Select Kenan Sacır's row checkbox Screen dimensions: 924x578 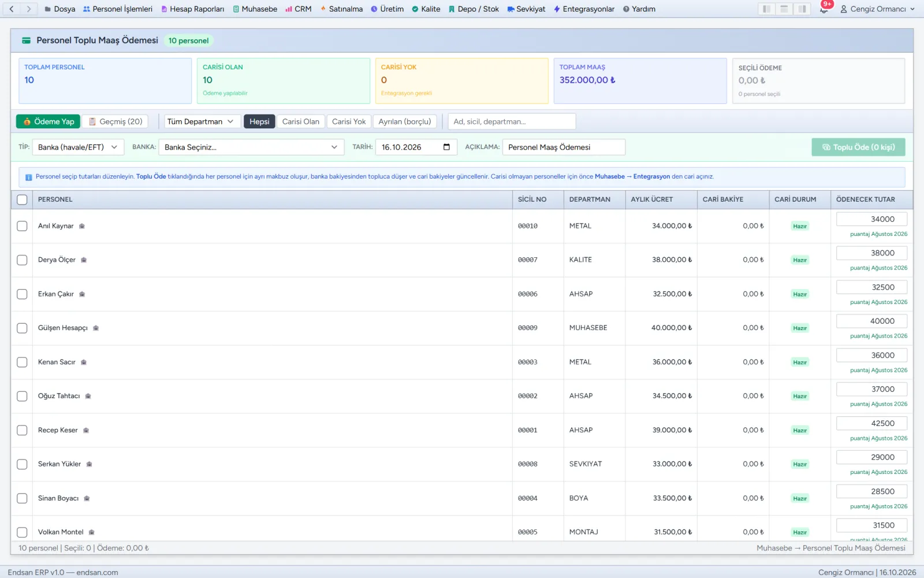point(22,362)
